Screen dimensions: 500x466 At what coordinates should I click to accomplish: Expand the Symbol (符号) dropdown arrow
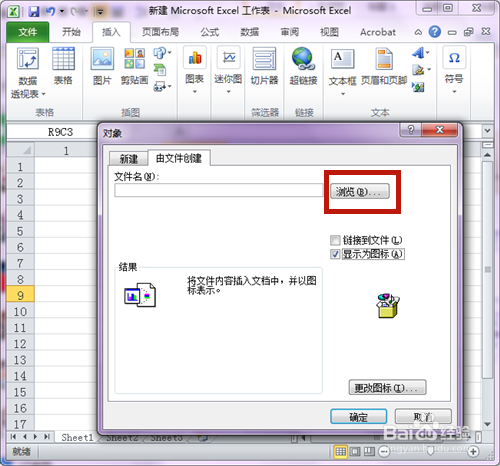[x=454, y=91]
